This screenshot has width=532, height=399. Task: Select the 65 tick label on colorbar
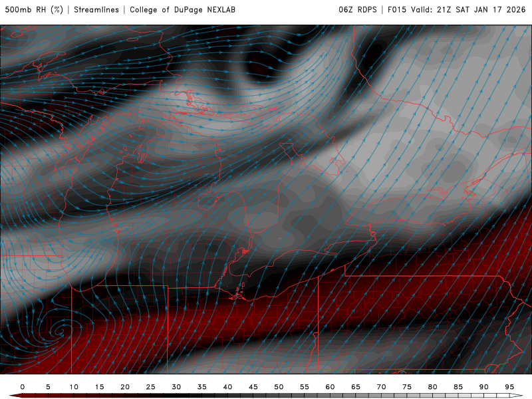pyautogui.click(x=356, y=387)
